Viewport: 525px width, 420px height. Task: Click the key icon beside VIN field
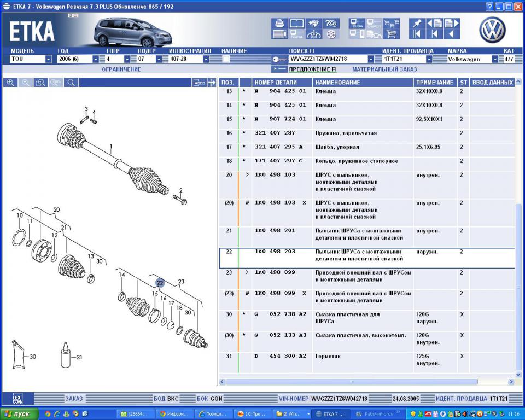(279, 59)
